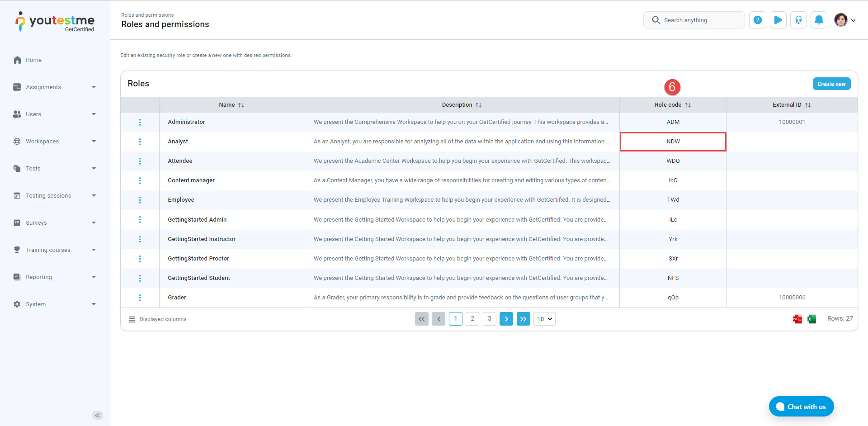Click the Create new button
This screenshot has height=426, width=868.
tap(831, 84)
